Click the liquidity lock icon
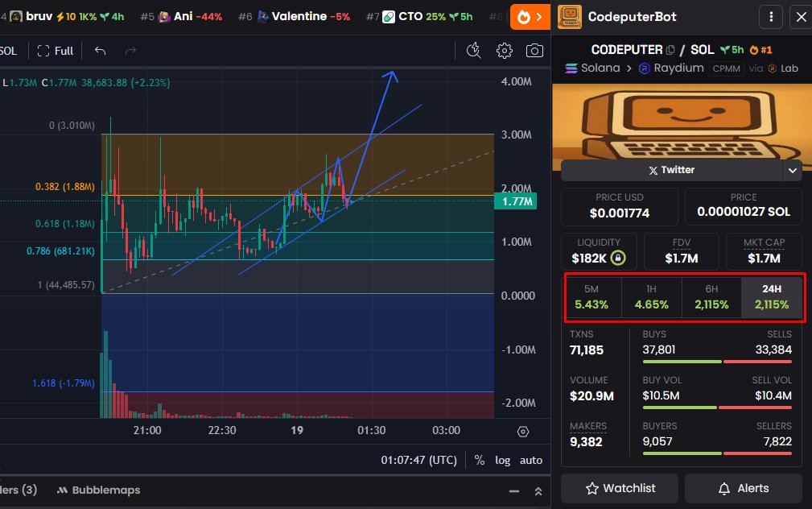The image size is (812, 509). (x=618, y=258)
